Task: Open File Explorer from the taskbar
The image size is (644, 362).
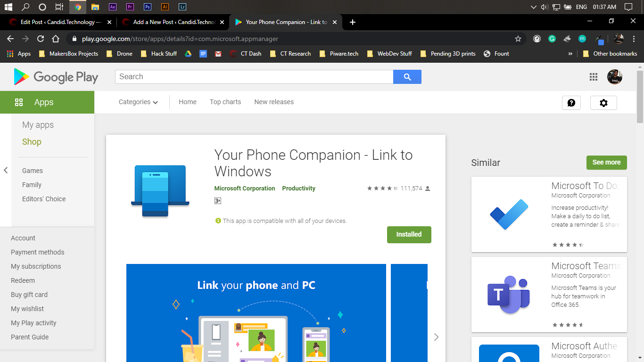Action: [95, 7]
